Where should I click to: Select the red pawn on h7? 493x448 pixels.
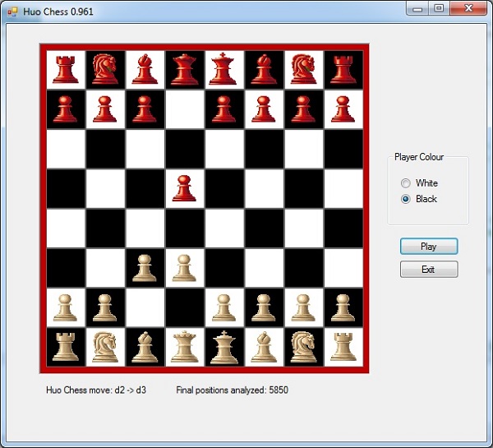tap(343, 109)
